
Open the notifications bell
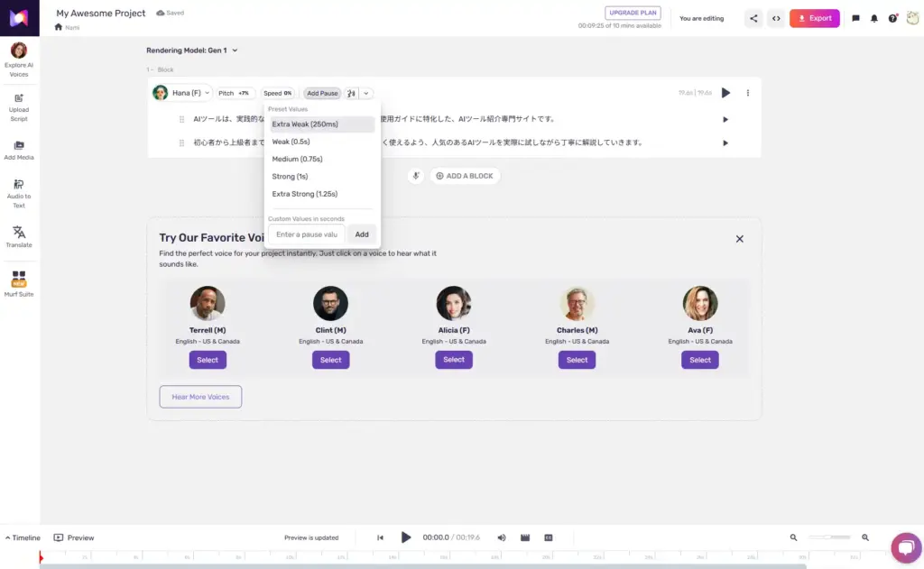[x=874, y=18]
